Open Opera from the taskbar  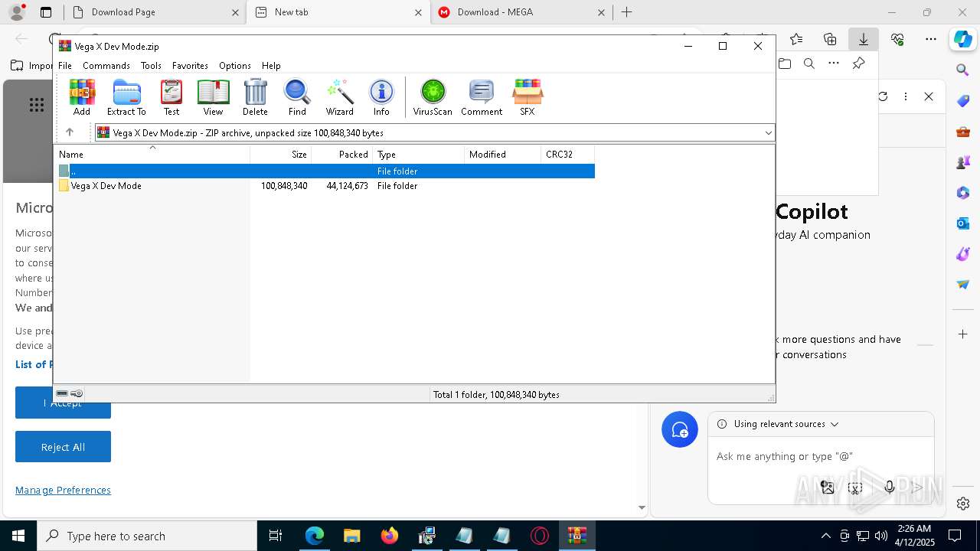[x=540, y=536]
